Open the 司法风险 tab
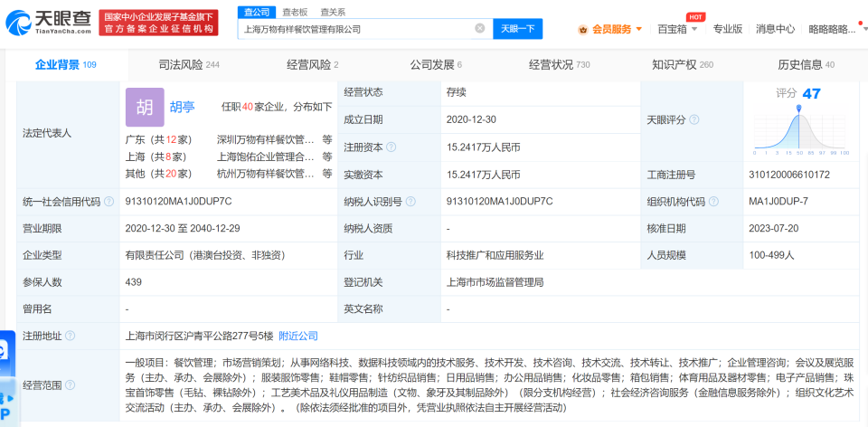This screenshot has height=427, width=868. pos(189,65)
